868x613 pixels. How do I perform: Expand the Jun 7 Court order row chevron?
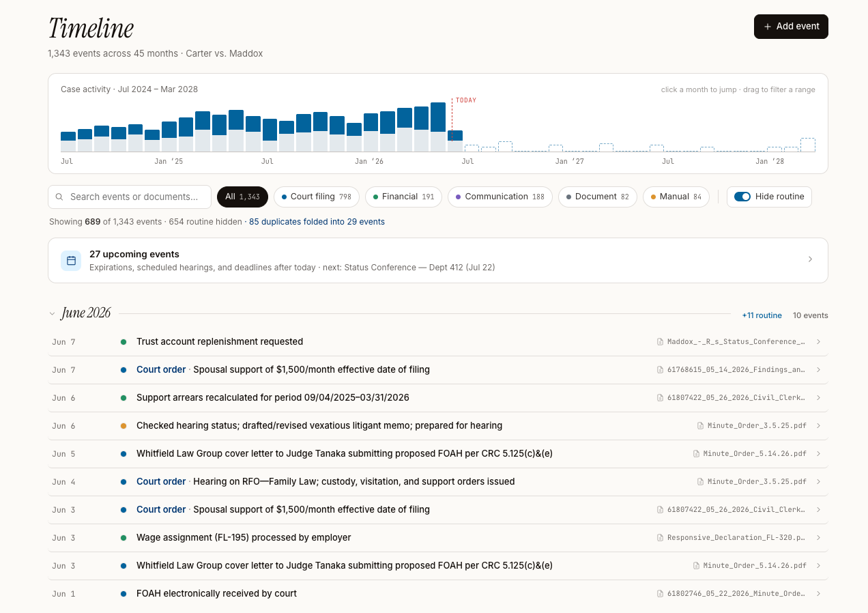(x=818, y=369)
